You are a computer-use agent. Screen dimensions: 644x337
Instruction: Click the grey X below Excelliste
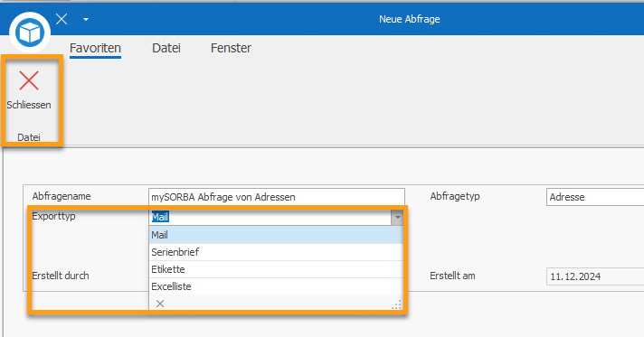coord(160,304)
